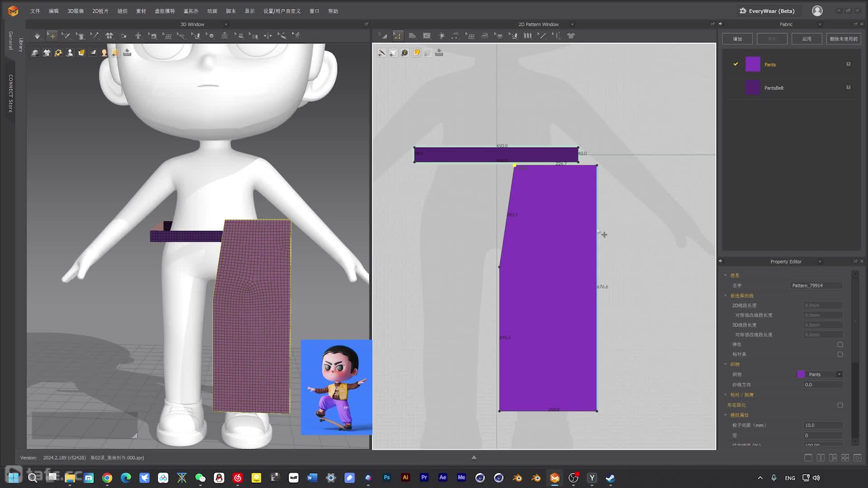This screenshot has width=868, height=488.
Task: Collapse the 模拟属性 section
Action: click(x=726, y=415)
